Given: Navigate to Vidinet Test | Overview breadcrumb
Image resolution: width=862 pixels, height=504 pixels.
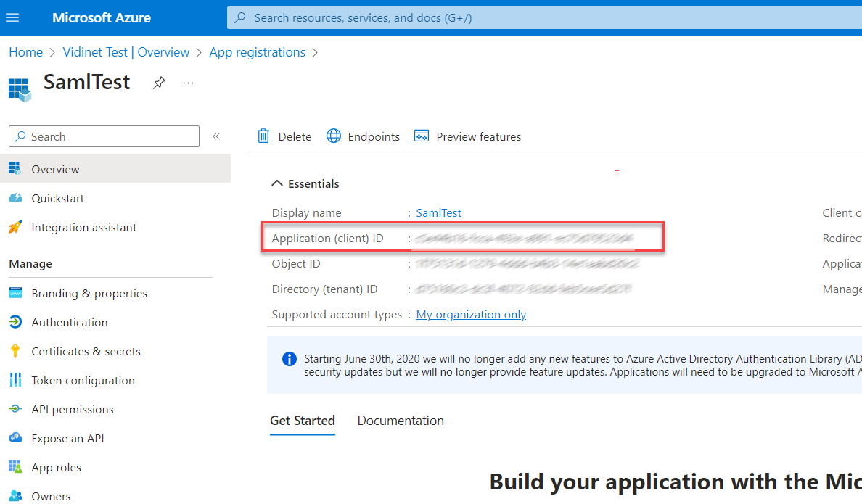Looking at the screenshot, I should click(126, 52).
